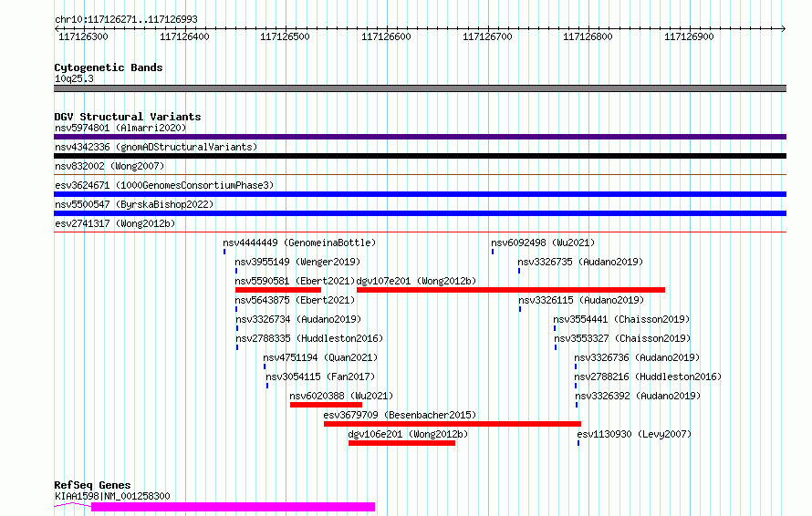Click the left arrowhead of the ruler

point(57,29)
